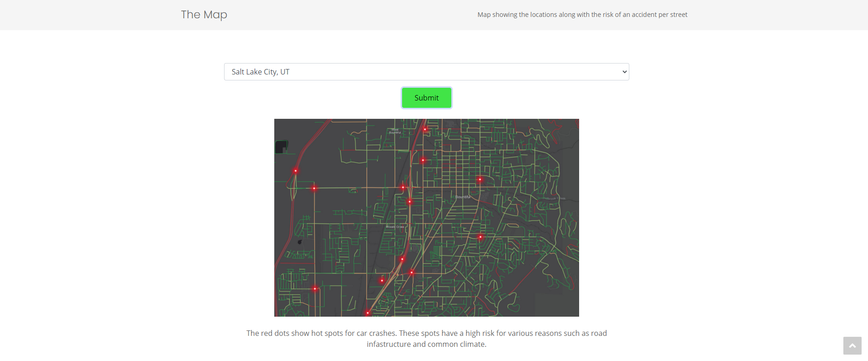This screenshot has width=868, height=361.
Task: Click the Woods Cross label on the map
Action: (395, 227)
